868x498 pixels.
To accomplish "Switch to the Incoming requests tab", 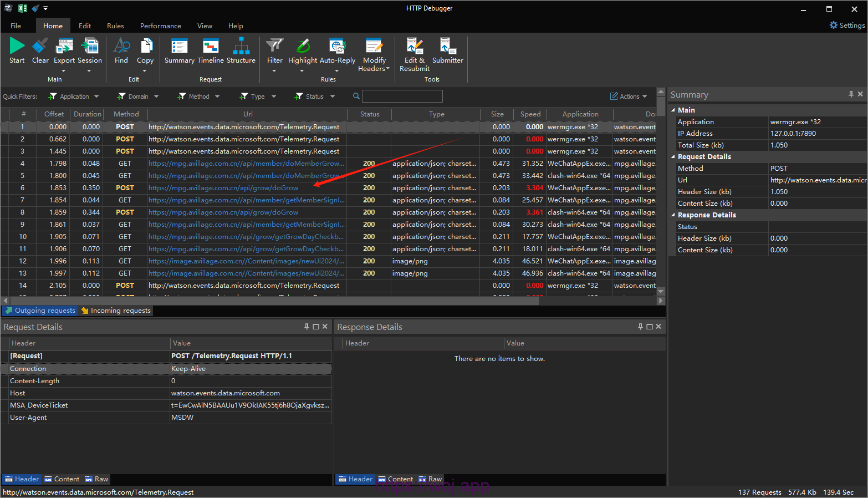I will (116, 311).
